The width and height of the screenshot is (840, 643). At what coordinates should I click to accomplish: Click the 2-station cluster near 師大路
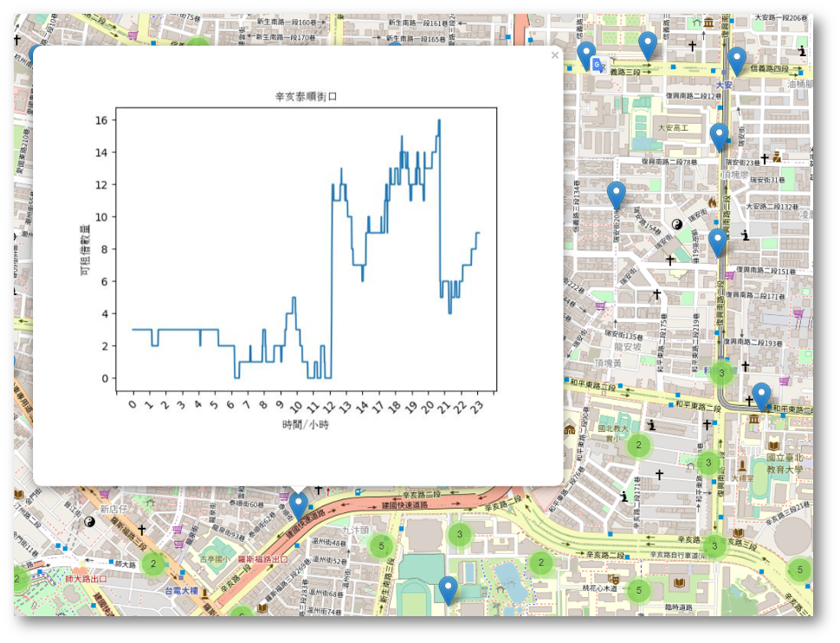pos(152,563)
